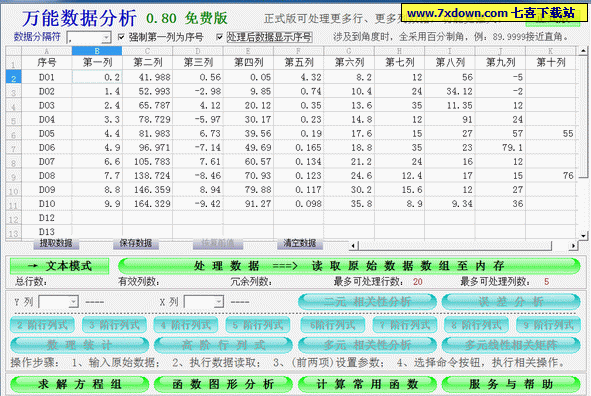The height and width of the screenshot is (396, 591).
Task: Click the horizontal scrollbar left arrow
Action: (353, 246)
